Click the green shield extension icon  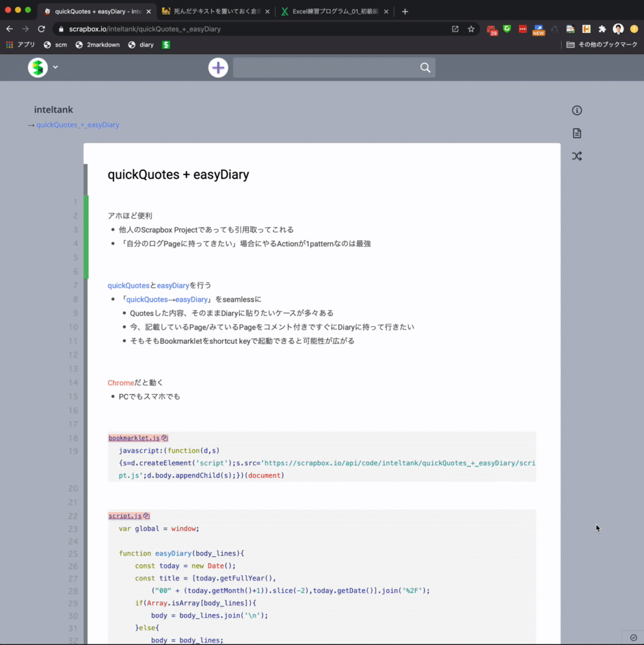(x=507, y=29)
